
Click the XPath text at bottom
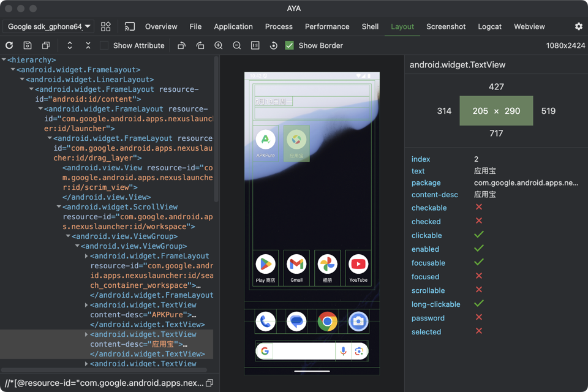104,383
